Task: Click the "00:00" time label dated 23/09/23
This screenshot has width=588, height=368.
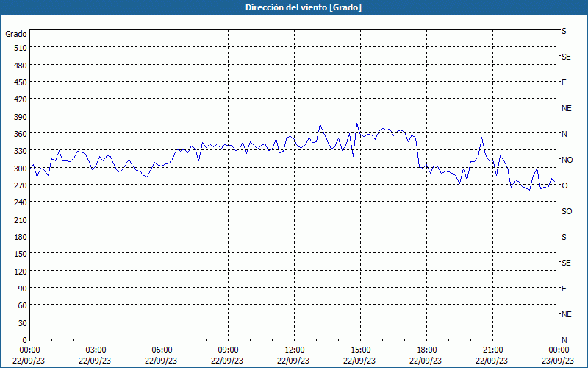Action: [x=559, y=350]
